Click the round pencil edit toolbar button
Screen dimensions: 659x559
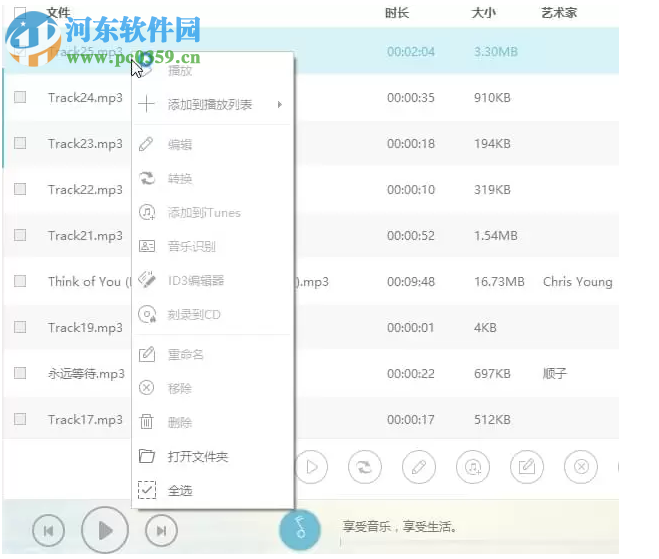(x=419, y=467)
